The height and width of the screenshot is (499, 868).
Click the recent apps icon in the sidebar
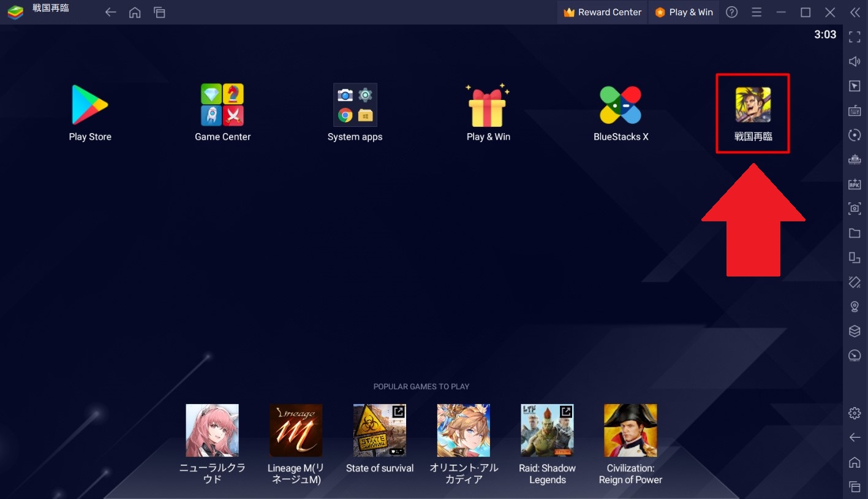(855, 487)
